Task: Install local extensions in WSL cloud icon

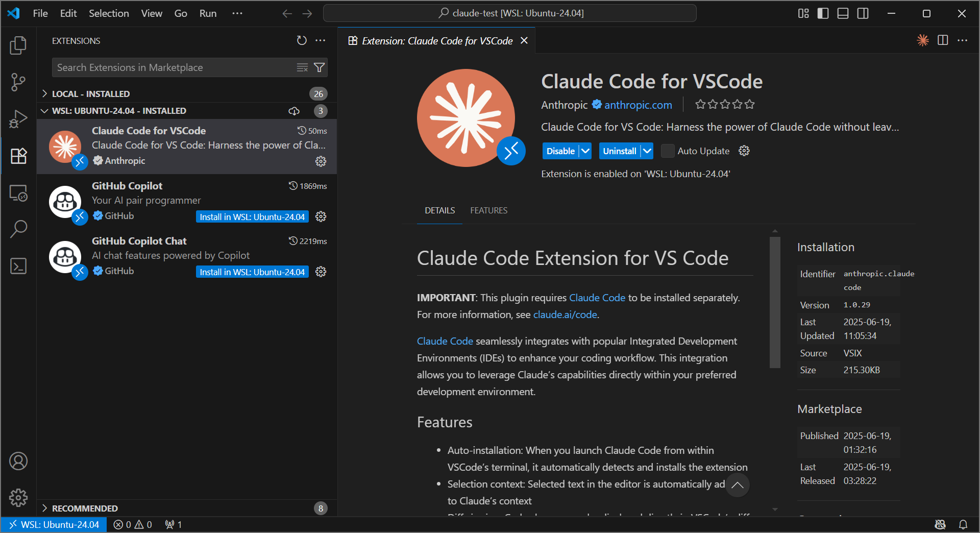Action: [294, 111]
